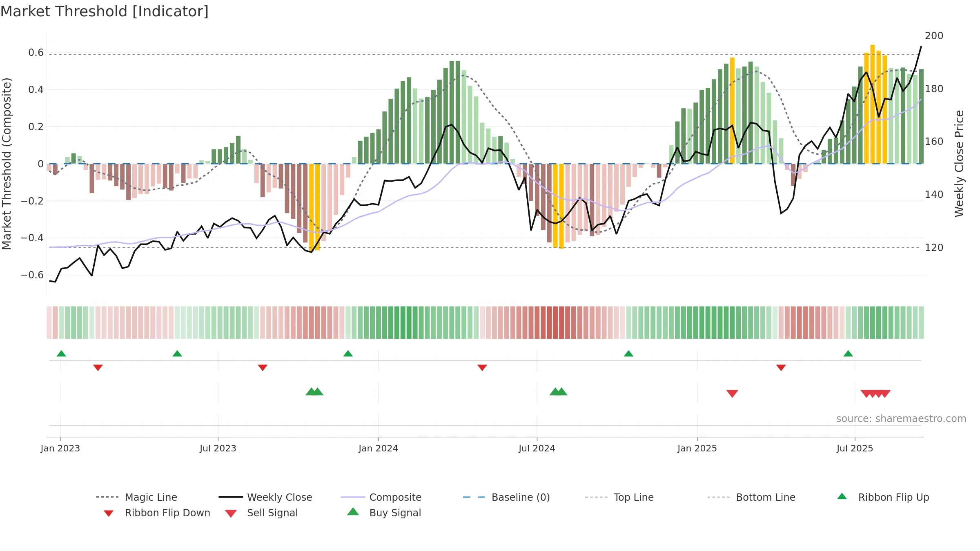This screenshot has width=980, height=551.
Task: Click the Jul 2025 x-axis label
Action: point(855,449)
